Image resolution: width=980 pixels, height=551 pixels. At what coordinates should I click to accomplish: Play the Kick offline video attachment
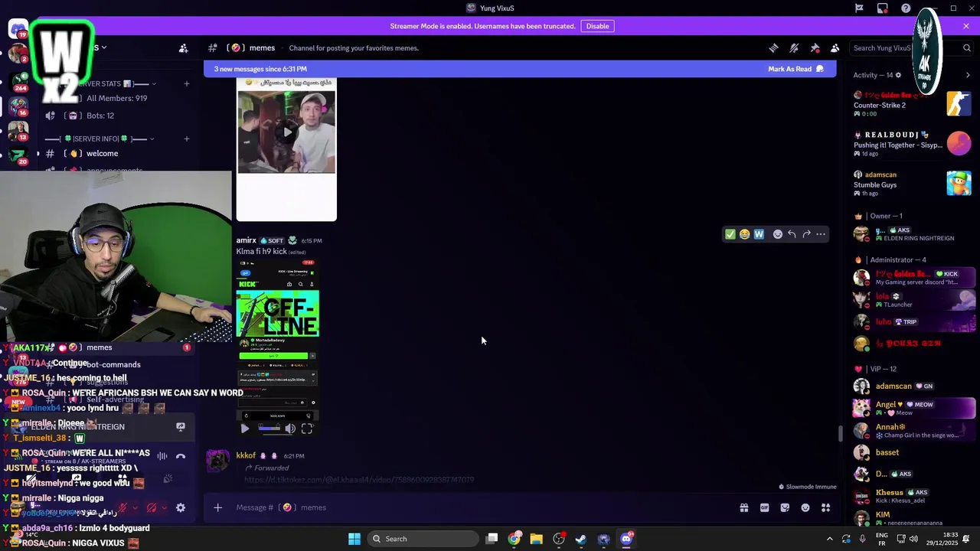pos(244,429)
